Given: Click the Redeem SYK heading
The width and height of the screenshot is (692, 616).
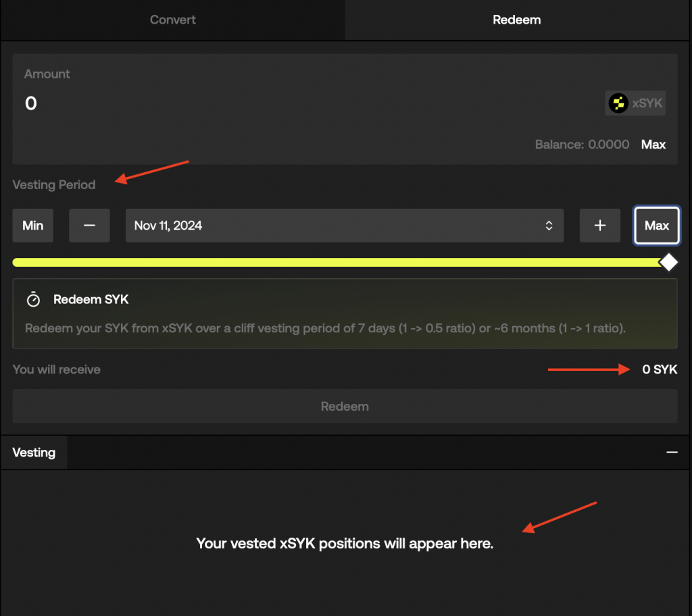Looking at the screenshot, I should click(x=91, y=299).
